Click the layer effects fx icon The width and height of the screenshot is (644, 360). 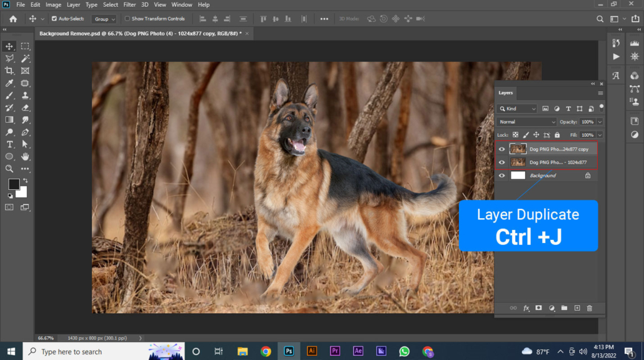(x=526, y=308)
